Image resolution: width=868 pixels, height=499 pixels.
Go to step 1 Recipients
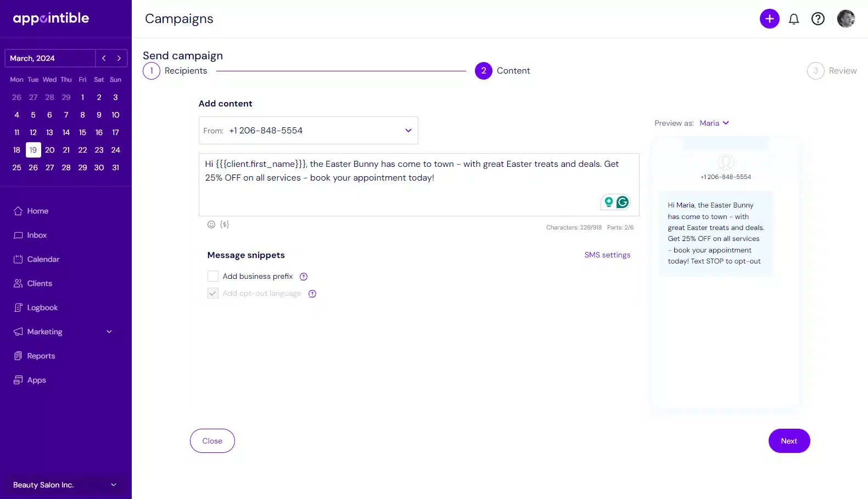tap(175, 71)
